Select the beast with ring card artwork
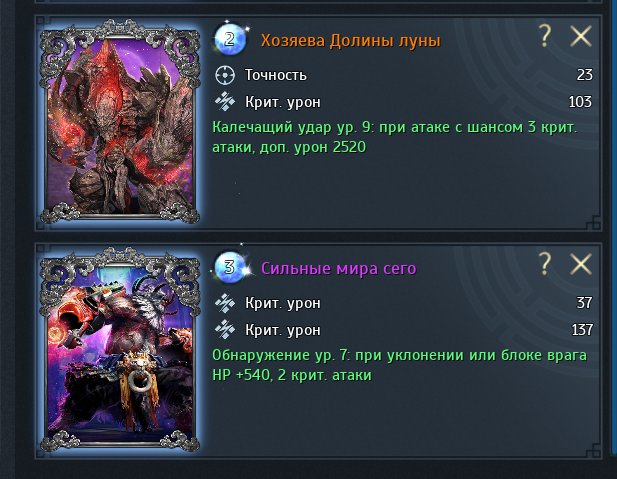 [120, 350]
